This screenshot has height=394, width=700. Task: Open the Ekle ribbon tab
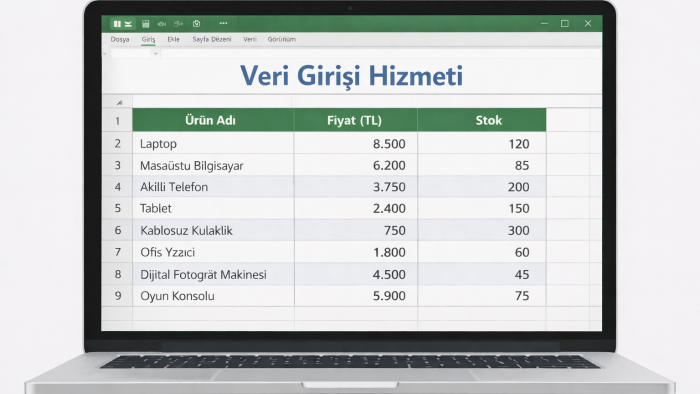[x=173, y=39]
